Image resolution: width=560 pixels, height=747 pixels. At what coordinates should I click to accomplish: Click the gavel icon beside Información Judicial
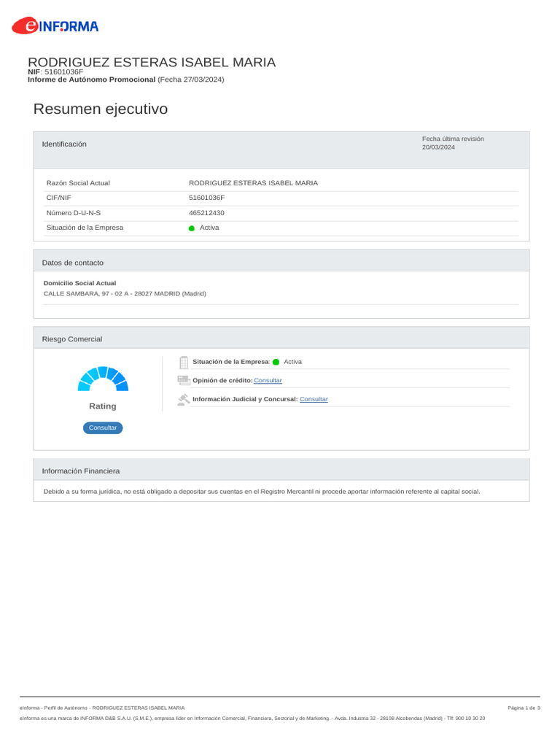183,399
